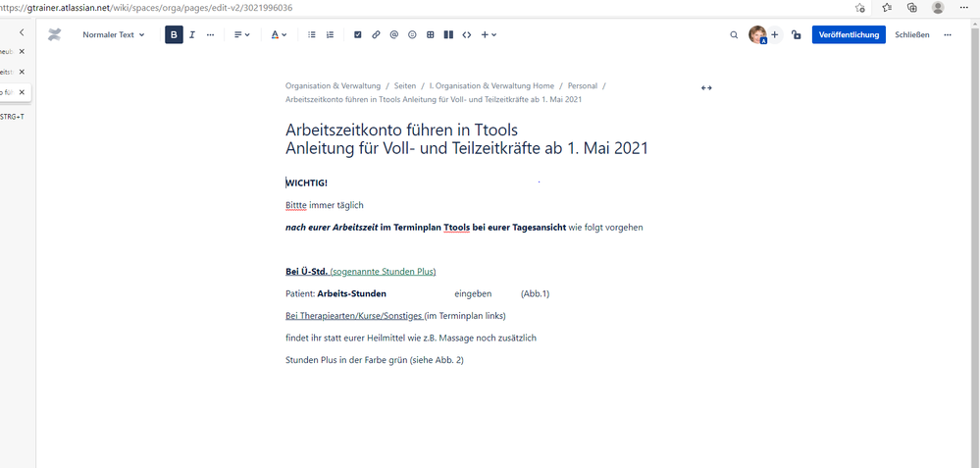Click the underlined word Ttools in body
Viewport: 980px width, 468px height.
(x=456, y=228)
